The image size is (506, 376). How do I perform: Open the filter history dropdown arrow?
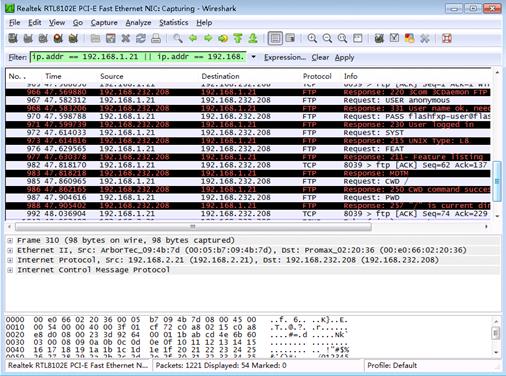click(x=253, y=57)
